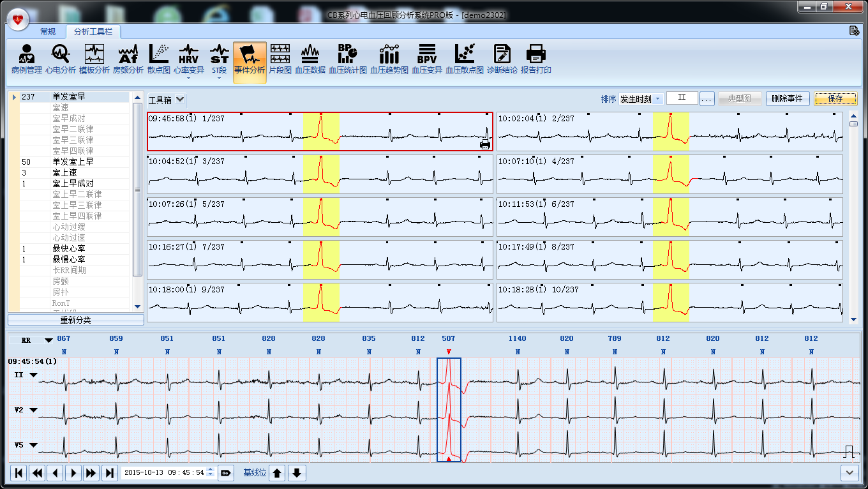Move baseline up with 基线位 up arrow
The width and height of the screenshot is (868, 489).
[x=277, y=472]
